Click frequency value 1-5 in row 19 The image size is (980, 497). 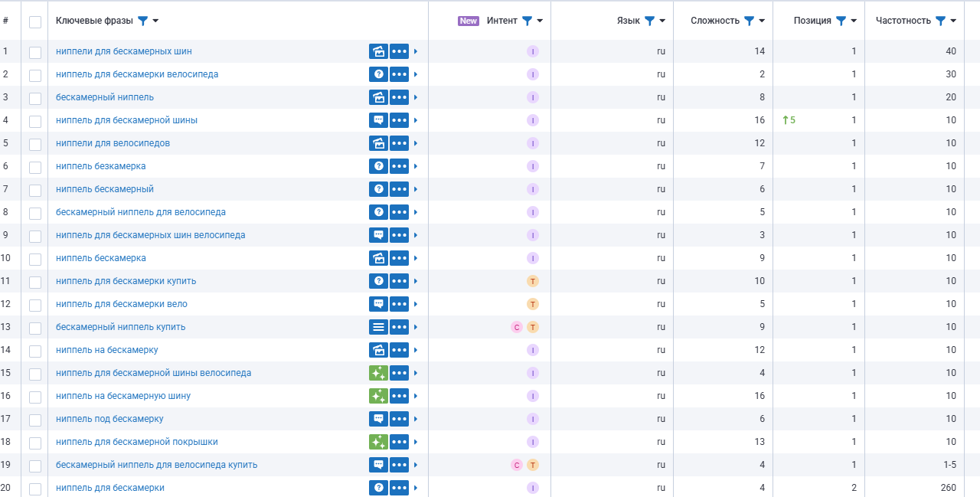950,465
